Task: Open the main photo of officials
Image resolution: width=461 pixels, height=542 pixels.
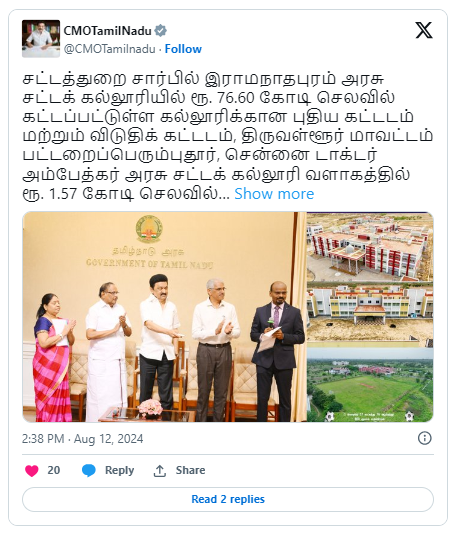Action: [164, 317]
